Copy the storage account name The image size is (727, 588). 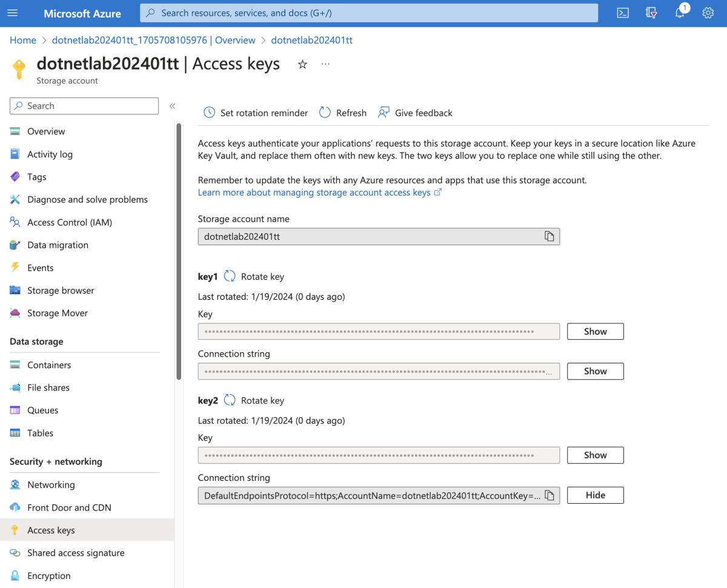click(549, 237)
